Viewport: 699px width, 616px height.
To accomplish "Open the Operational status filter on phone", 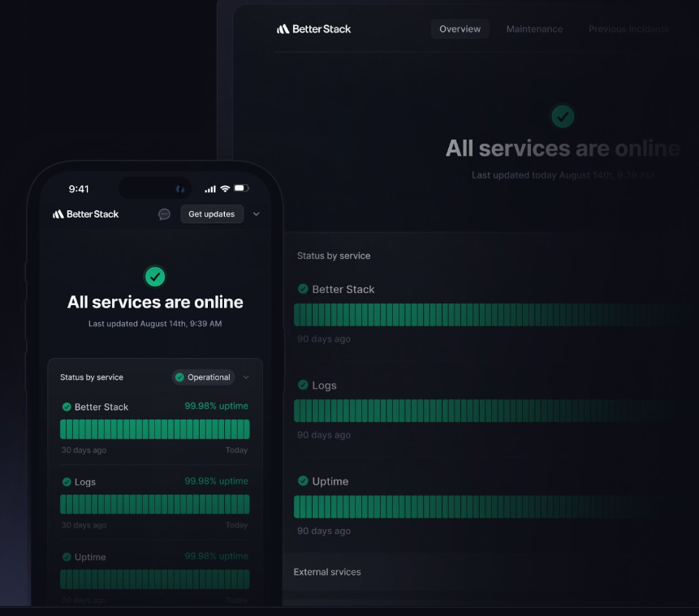I will point(203,377).
